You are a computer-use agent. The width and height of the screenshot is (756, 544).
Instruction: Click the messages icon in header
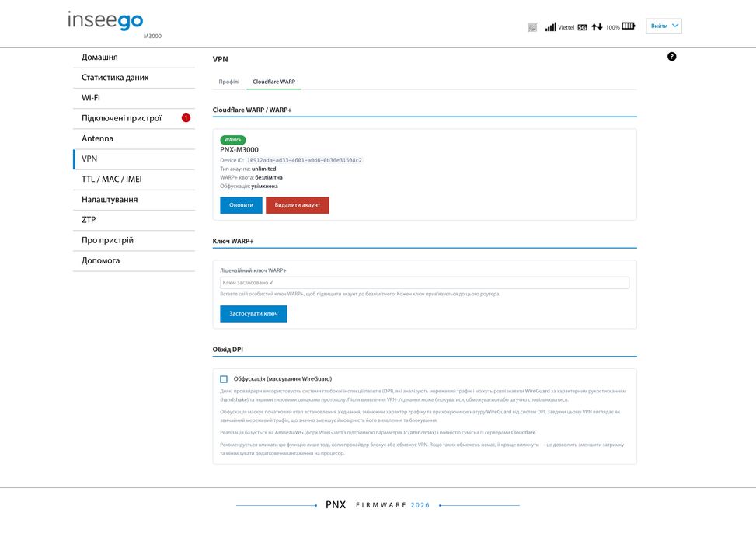(x=532, y=27)
